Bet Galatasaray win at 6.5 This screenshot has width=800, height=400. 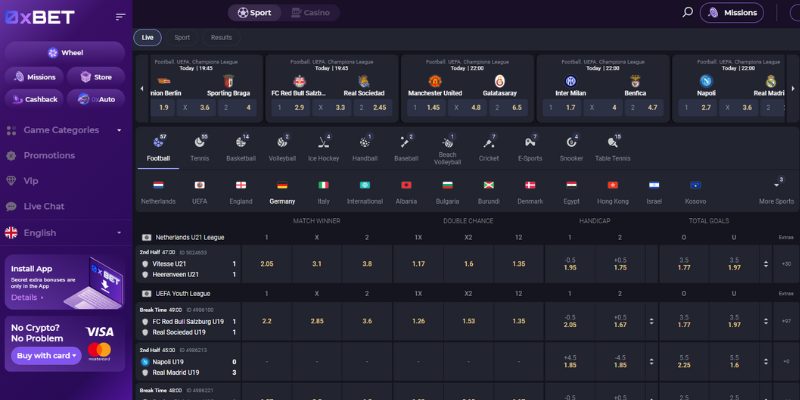509,108
